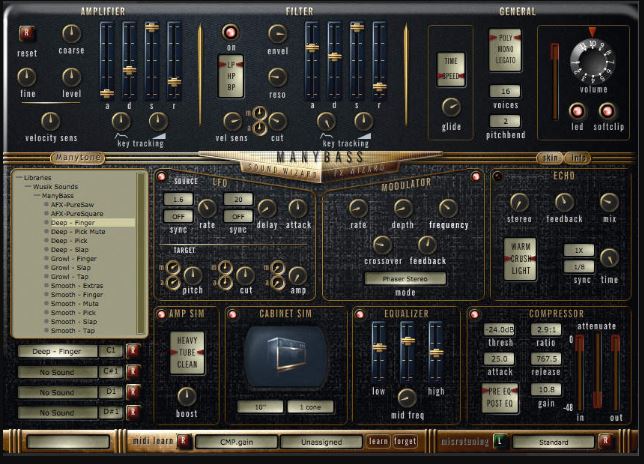Toggle the softclip button
Viewport: 644px width, 464px height.
(607, 111)
